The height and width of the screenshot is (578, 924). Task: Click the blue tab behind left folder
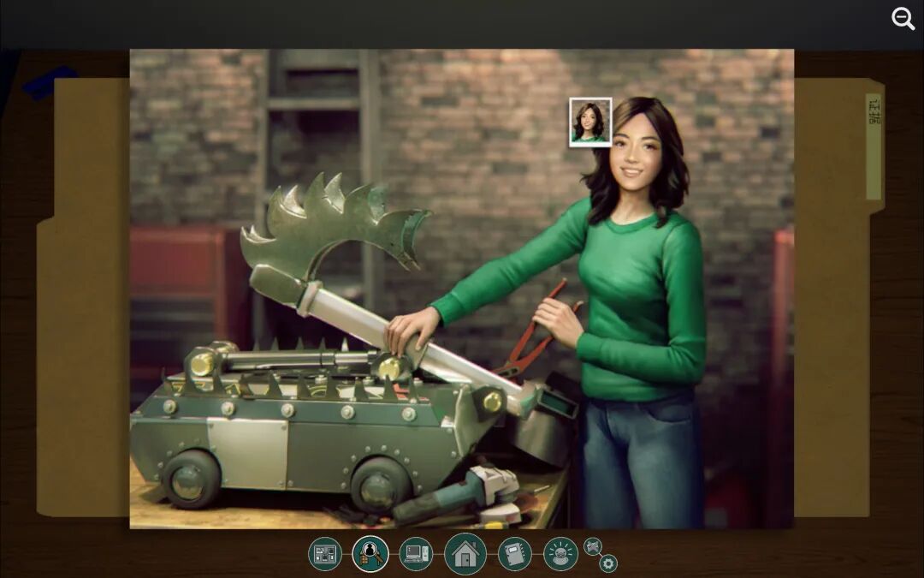50,82
